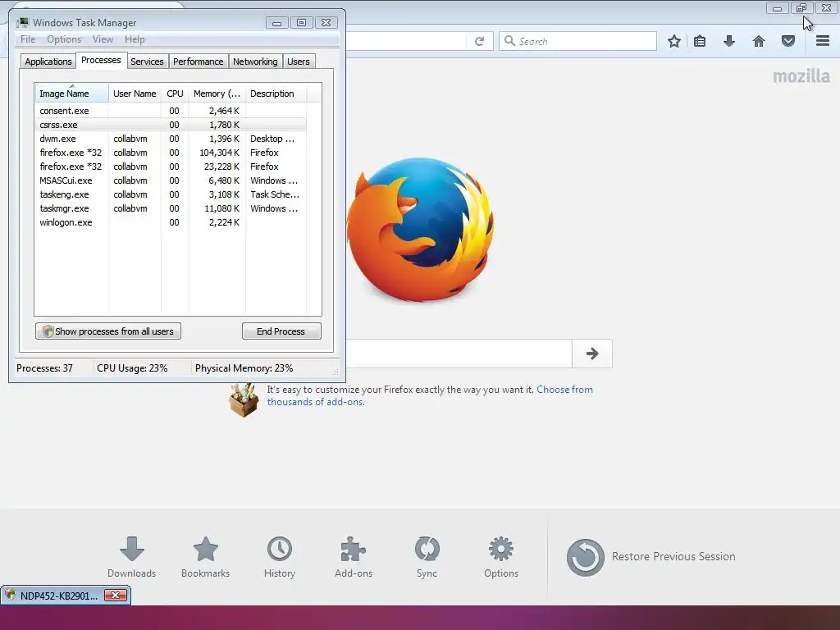Open Task Manager Help menu

click(x=135, y=39)
